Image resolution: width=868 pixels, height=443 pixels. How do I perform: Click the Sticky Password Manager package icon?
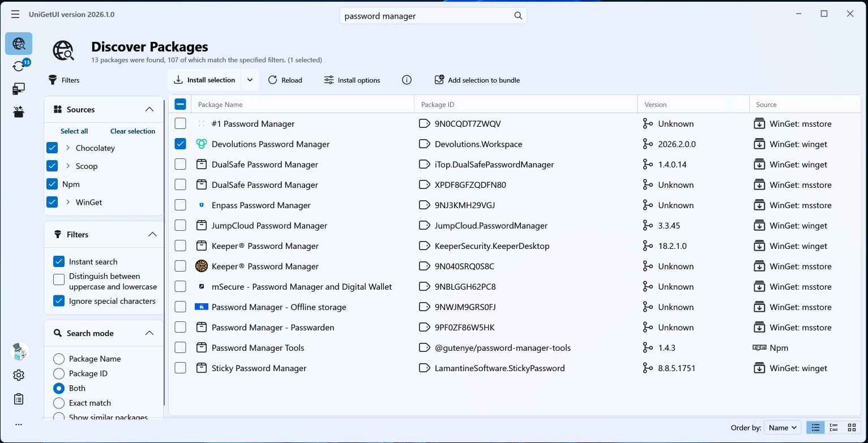pyautogui.click(x=201, y=368)
